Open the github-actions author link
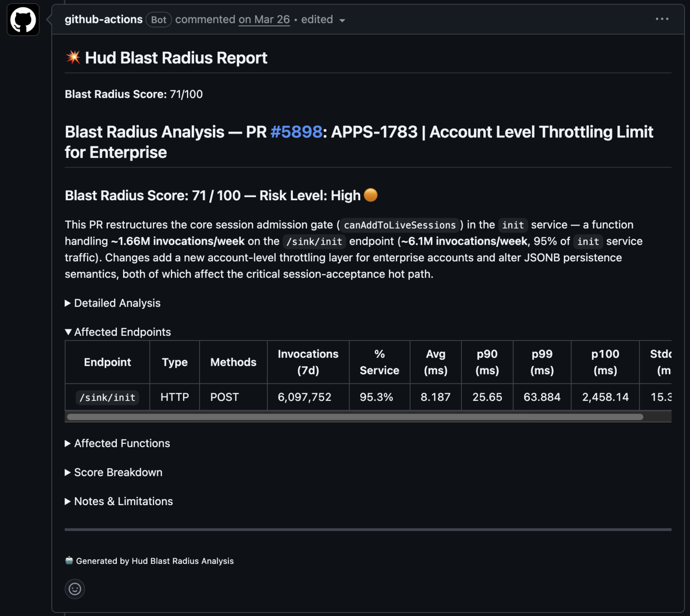The width and height of the screenshot is (690, 616). pos(103,19)
